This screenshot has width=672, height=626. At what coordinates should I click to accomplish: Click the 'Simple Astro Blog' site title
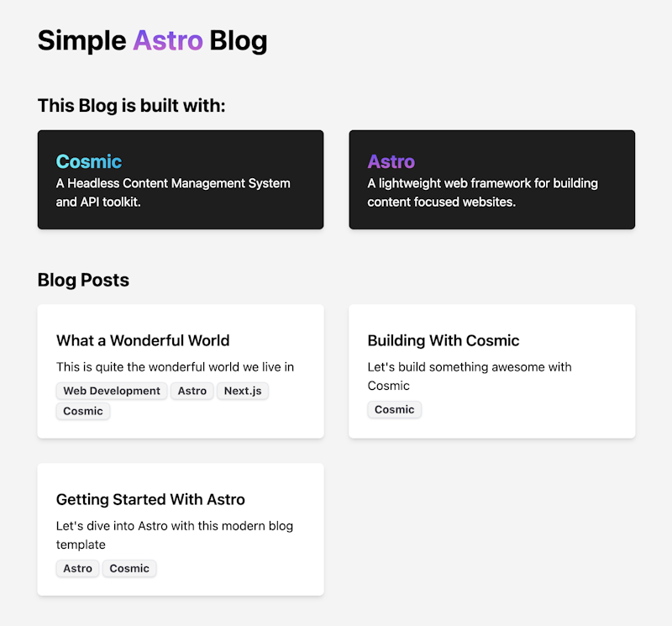(x=152, y=40)
